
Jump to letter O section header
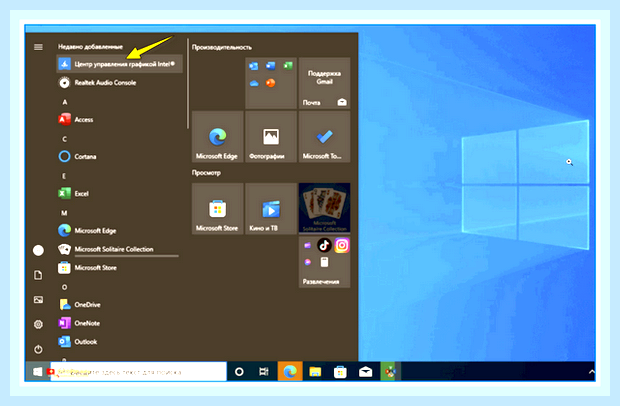pyautogui.click(x=64, y=287)
